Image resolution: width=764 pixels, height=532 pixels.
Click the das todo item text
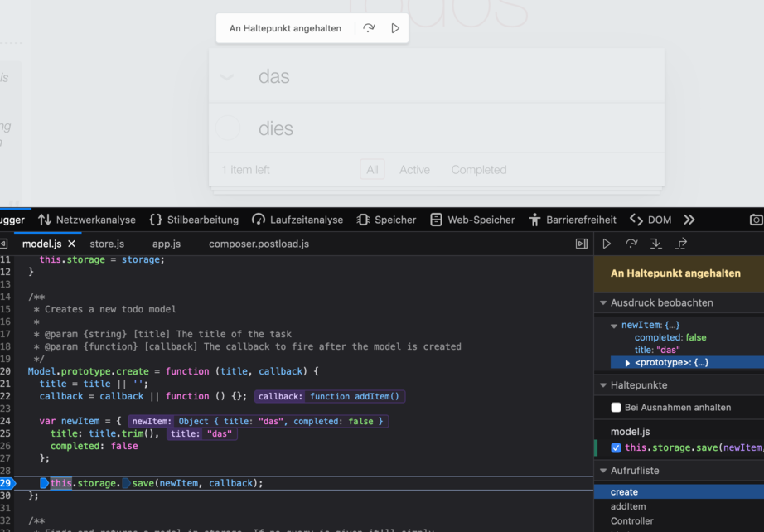273,76
